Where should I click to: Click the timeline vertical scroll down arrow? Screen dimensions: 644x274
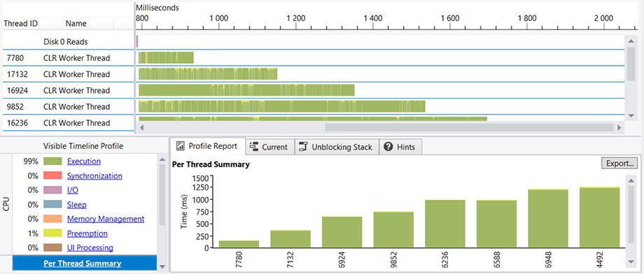[631, 117]
